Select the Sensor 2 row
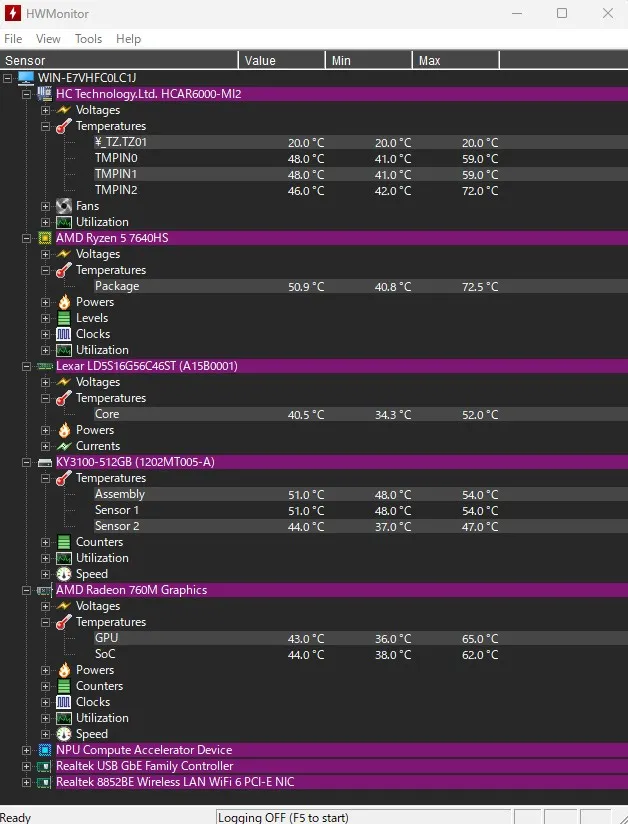 [361, 526]
